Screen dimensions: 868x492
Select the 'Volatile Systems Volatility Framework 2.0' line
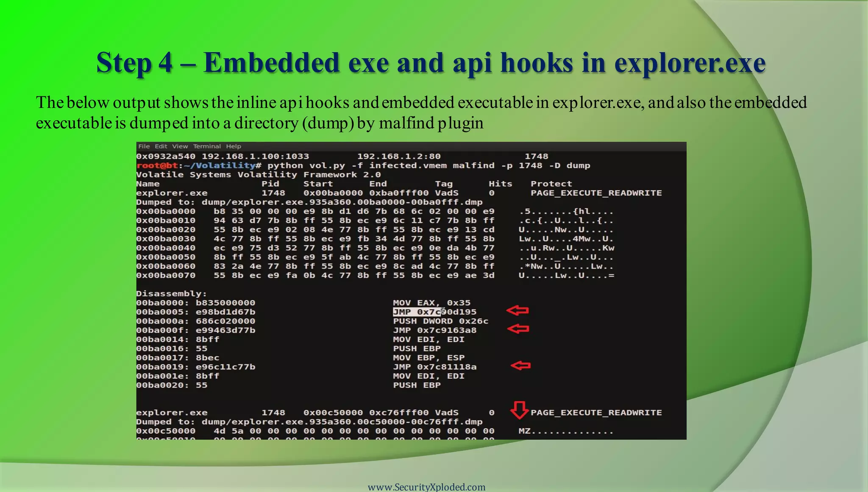click(259, 175)
